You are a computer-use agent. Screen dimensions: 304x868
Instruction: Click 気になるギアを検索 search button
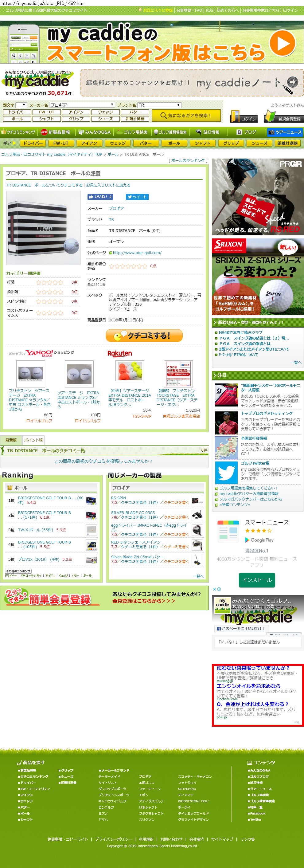pos(186,116)
